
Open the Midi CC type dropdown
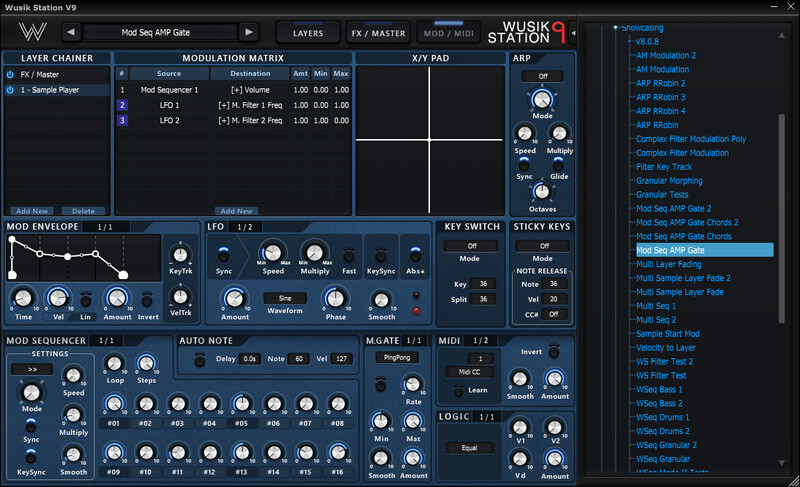click(x=469, y=372)
